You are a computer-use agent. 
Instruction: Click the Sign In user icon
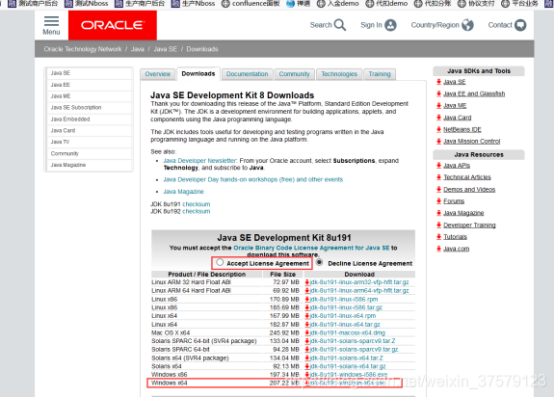390,25
